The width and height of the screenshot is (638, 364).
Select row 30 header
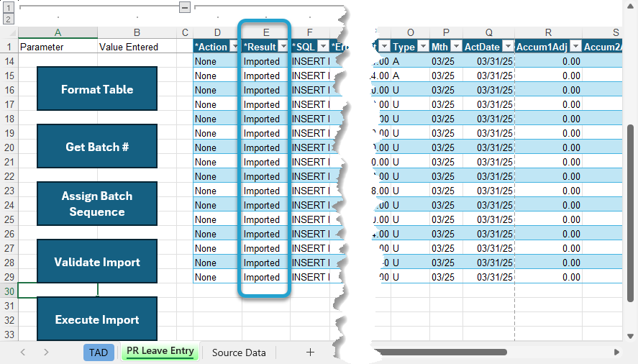(9, 291)
